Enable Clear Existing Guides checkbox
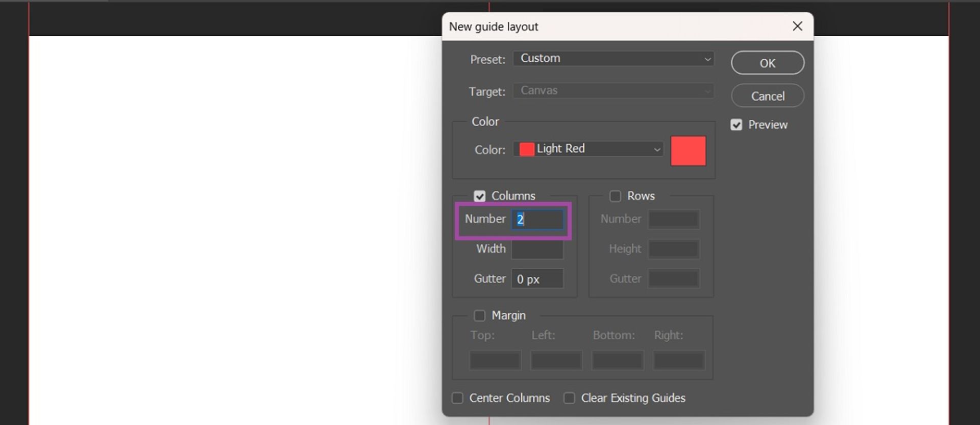The width and height of the screenshot is (980, 425). tap(569, 398)
